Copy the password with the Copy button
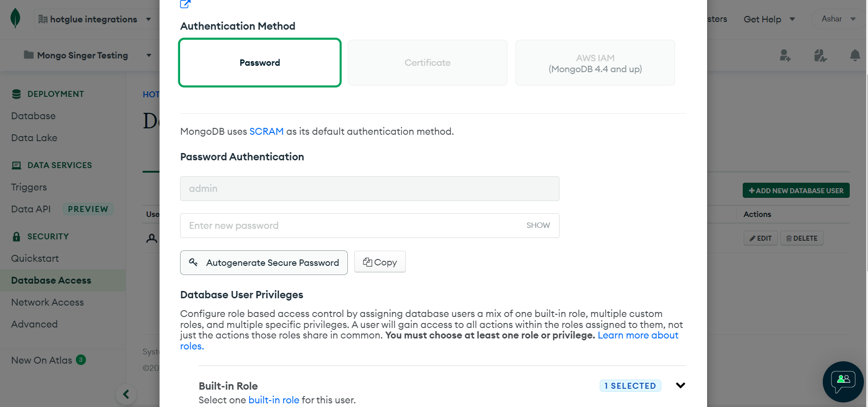 click(380, 262)
